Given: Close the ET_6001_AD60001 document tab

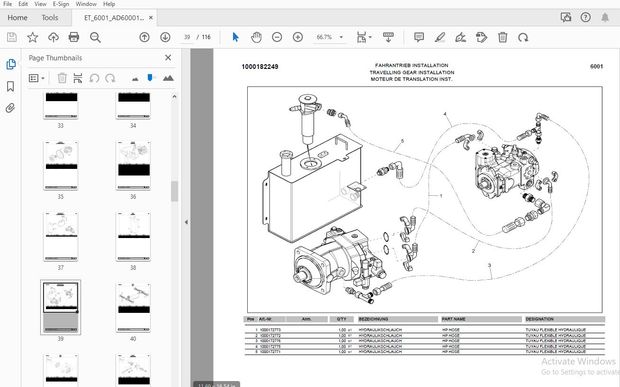Looking at the screenshot, I should [x=151, y=18].
